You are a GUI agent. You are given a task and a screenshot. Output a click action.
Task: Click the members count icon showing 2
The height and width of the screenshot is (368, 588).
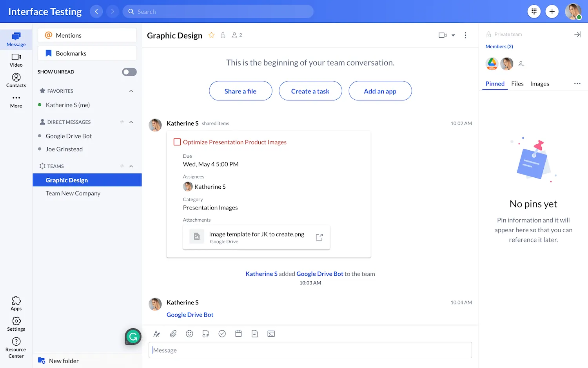click(x=237, y=35)
